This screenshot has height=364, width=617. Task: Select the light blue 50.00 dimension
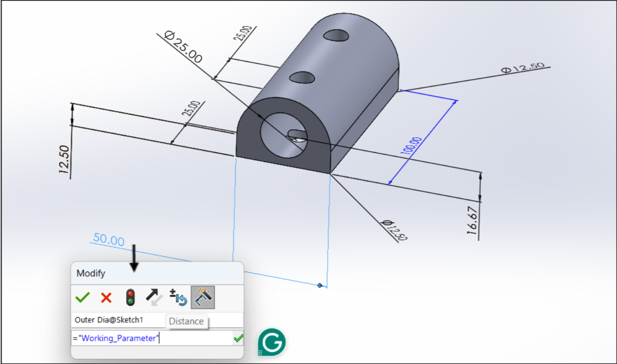pyautogui.click(x=109, y=240)
